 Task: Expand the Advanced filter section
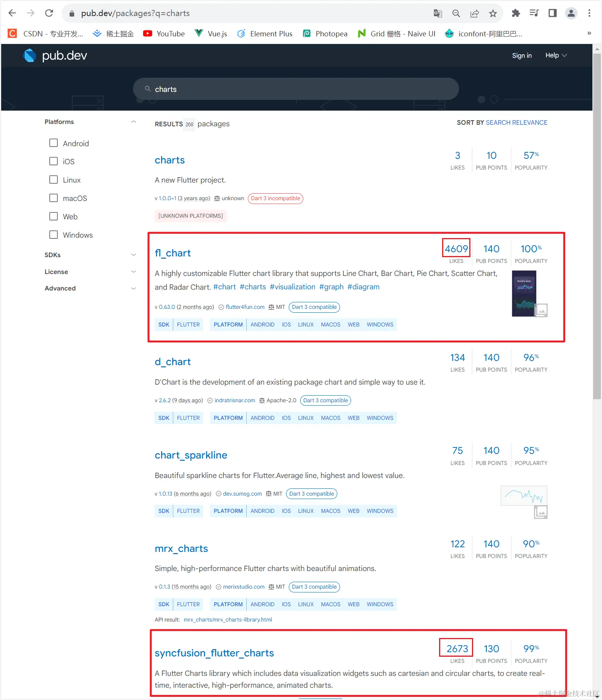pos(133,288)
